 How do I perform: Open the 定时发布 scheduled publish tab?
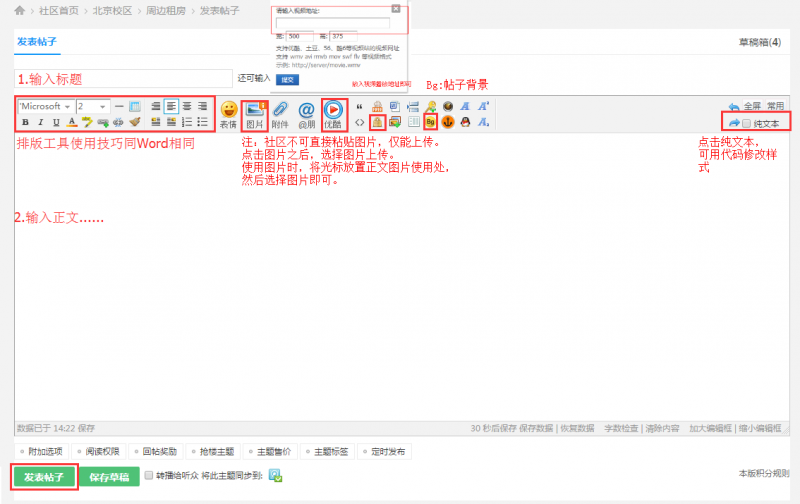coord(384,451)
